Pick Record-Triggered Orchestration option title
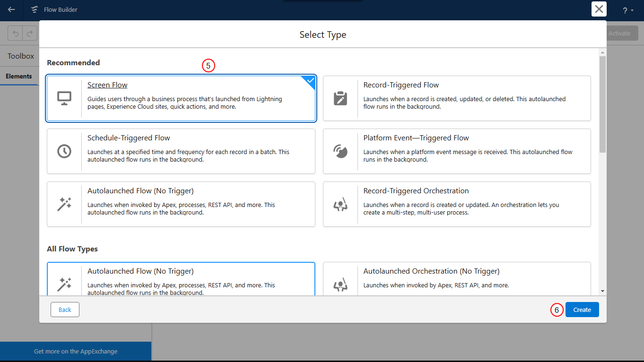 (416, 191)
